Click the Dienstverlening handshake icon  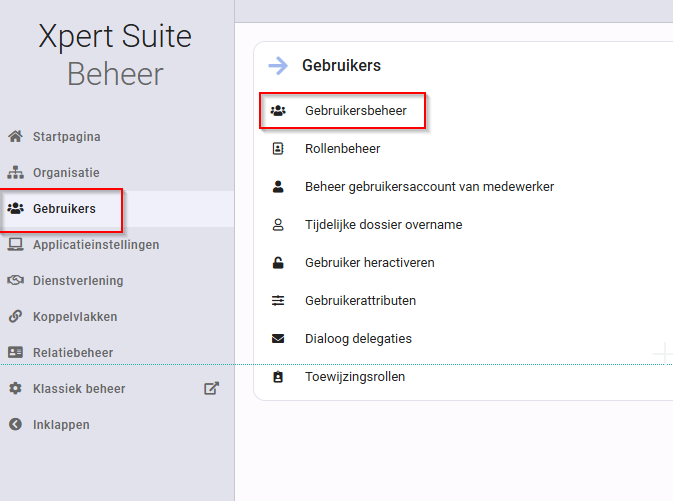point(15,280)
